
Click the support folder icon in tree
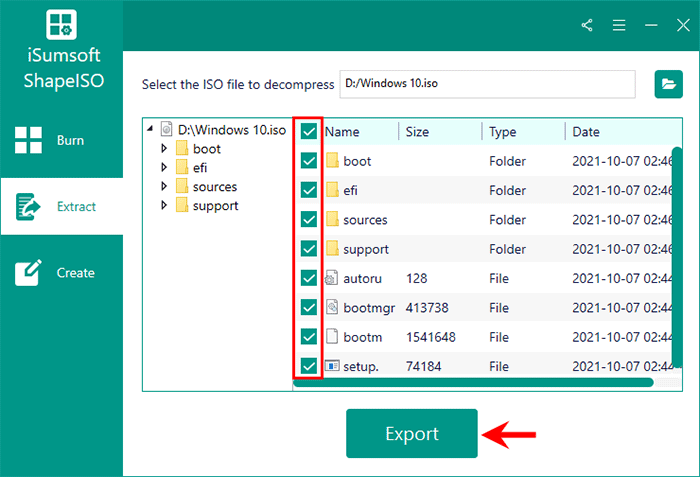pyautogui.click(x=182, y=205)
